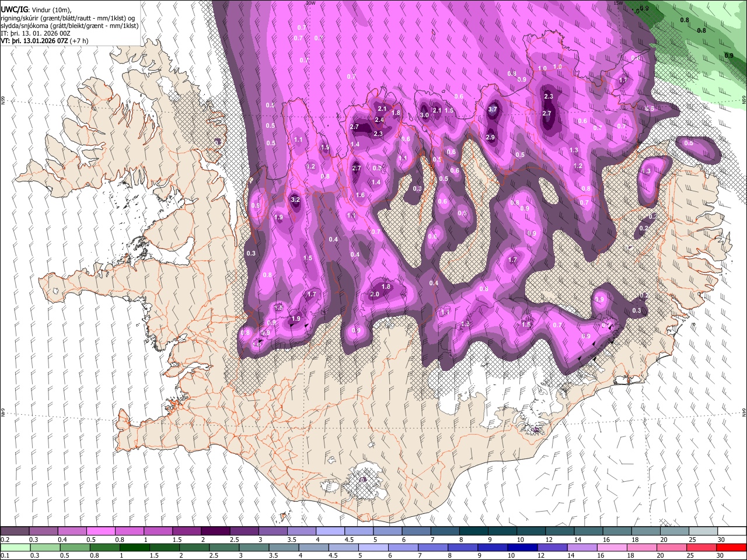Click the 20W longitude label
The width and height of the screenshot is (747, 560).
coord(310,3)
